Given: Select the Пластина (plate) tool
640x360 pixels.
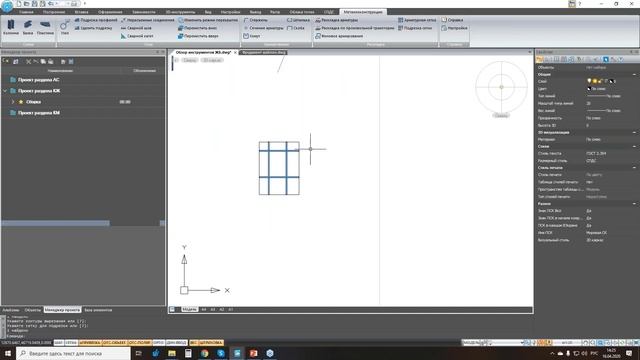Looking at the screenshot, I should [45, 27].
